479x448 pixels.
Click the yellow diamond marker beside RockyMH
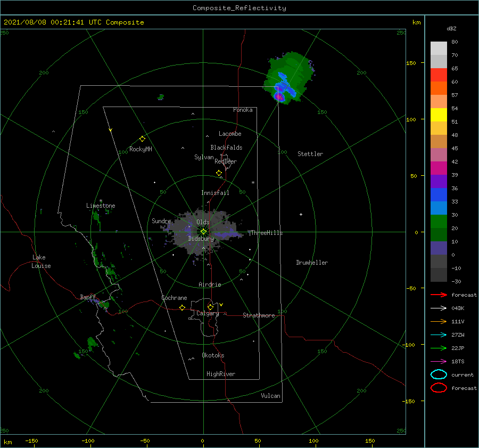click(142, 139)
